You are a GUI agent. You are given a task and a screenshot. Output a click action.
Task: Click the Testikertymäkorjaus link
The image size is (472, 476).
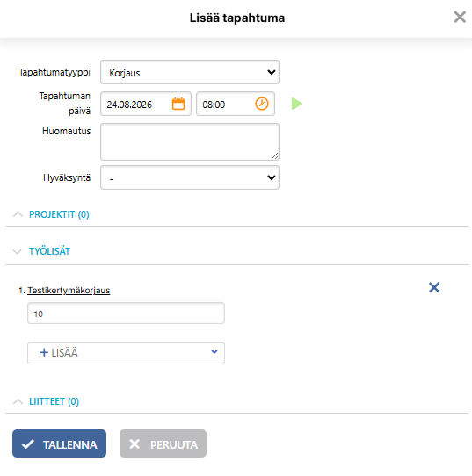69,291
